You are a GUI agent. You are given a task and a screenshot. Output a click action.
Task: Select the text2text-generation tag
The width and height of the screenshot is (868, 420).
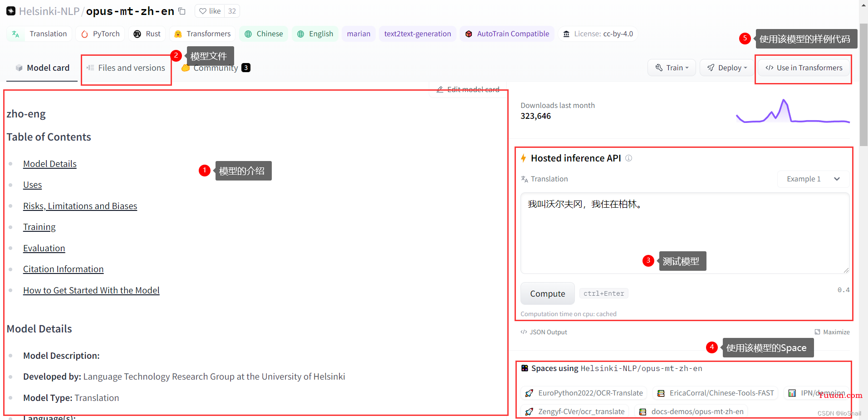point(417,34)
